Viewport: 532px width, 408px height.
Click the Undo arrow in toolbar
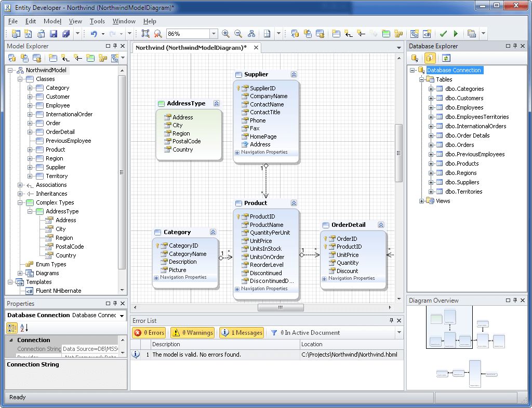pyautogui.click(x=94, y=34)
